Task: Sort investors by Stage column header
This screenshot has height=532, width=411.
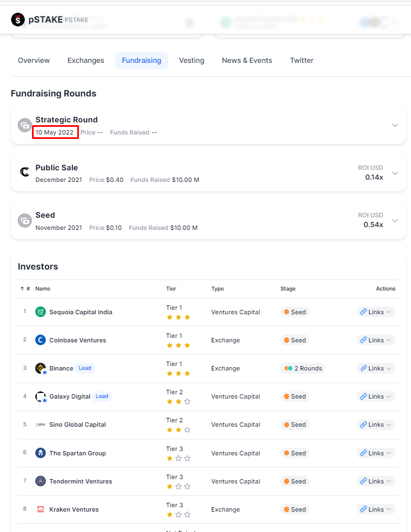Action: [x=288, y=289]
